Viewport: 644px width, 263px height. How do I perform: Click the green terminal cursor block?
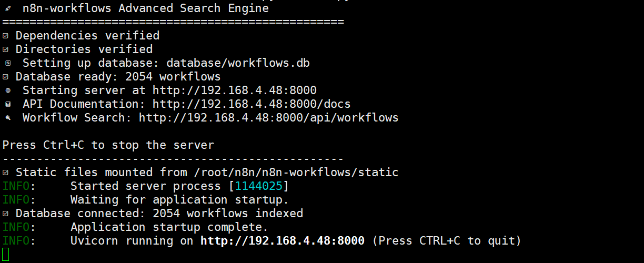pyautogui.click(x=6, y=255)
